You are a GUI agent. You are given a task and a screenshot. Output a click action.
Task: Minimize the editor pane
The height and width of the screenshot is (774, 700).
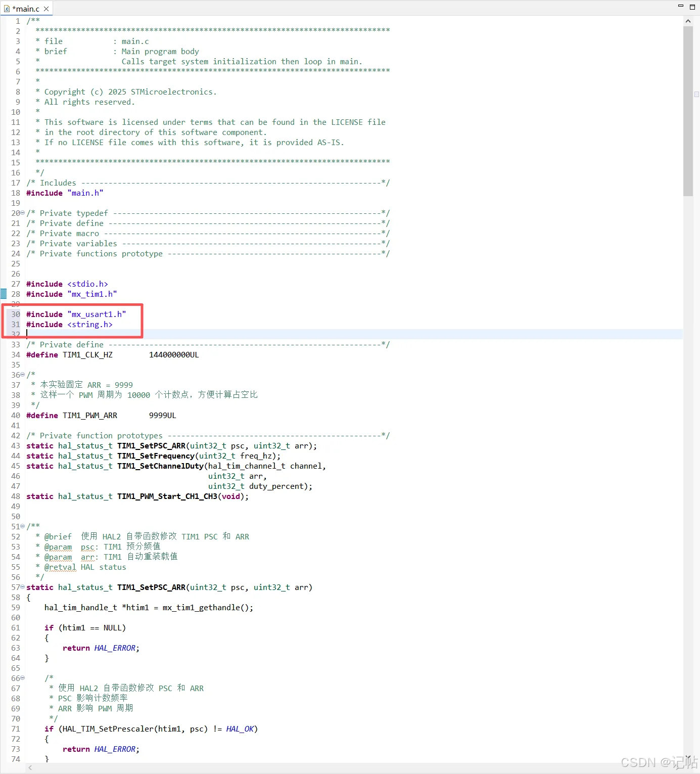pyautogui.click(x=680, y=6)
